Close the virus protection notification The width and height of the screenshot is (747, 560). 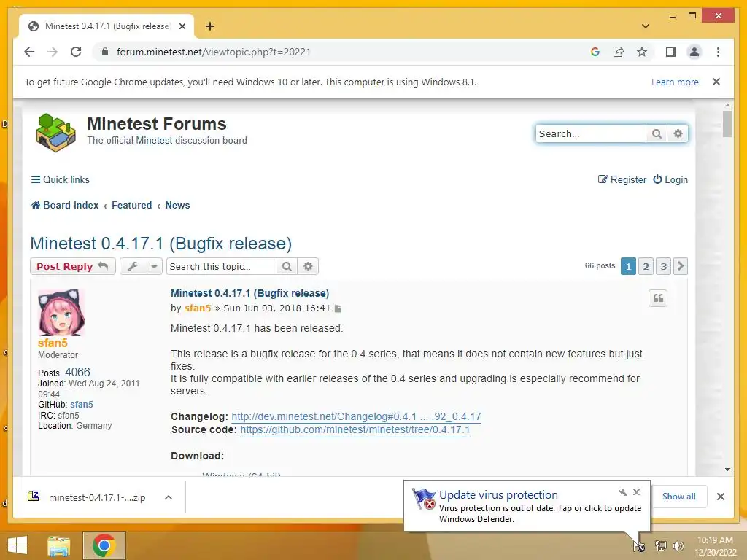click(636, 492)
